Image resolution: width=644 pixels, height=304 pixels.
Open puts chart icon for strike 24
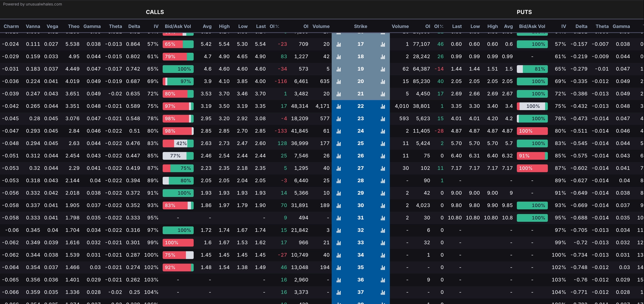pos(383,131)
